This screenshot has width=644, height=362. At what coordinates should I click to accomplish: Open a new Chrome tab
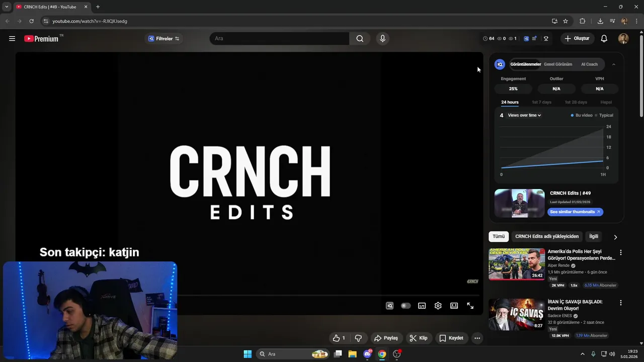98,7
